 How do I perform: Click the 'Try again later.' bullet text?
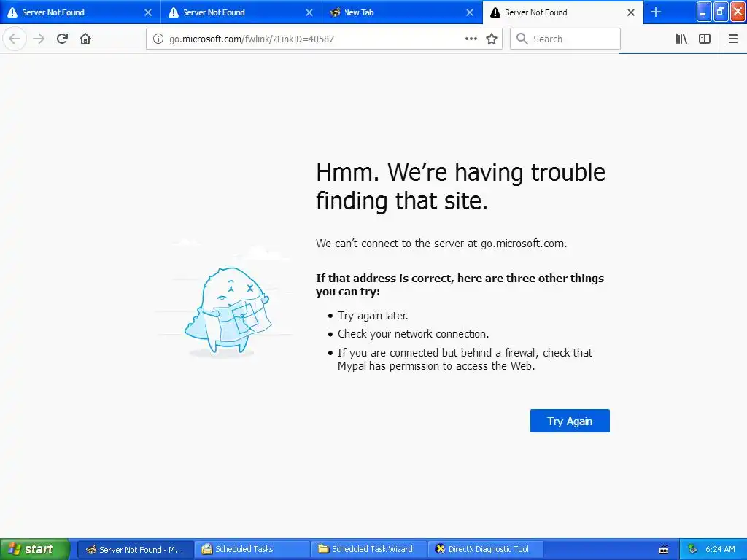click(373, 316)
